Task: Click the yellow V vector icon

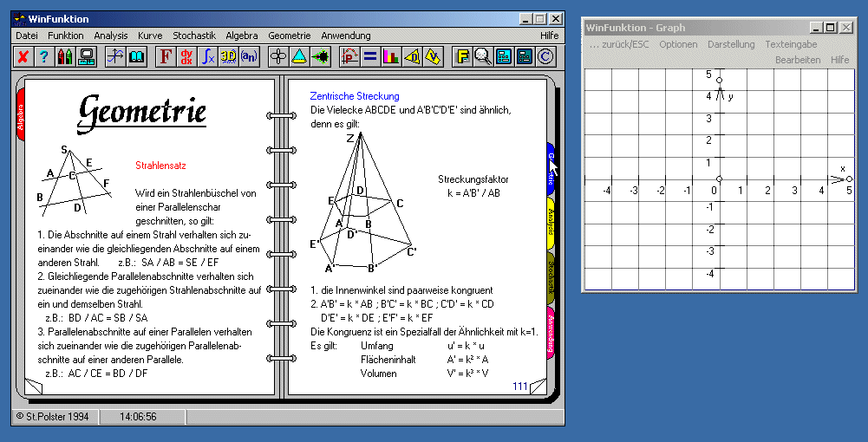Action: point(433,56)
